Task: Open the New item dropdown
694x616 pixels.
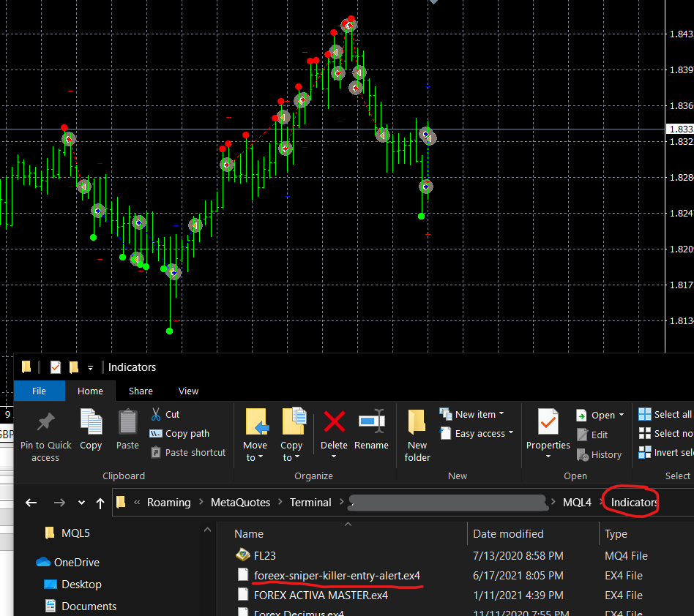Action: click(x=471, y=414)
